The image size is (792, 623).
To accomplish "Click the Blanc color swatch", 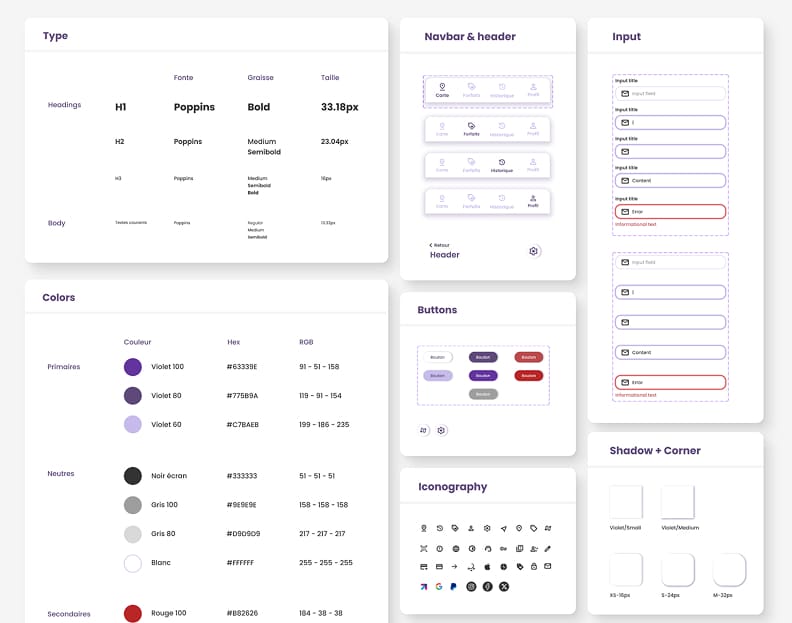I will click(133, 563).
